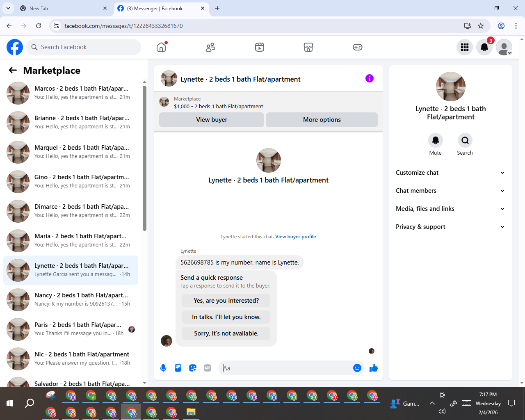Attach a photo file icon
This screenshot has height=420, width=525.
[x=178, y=368]
